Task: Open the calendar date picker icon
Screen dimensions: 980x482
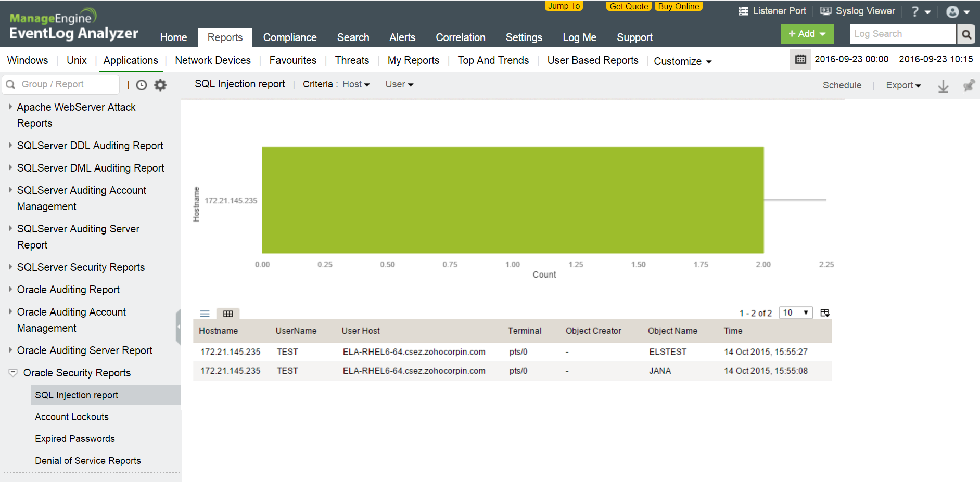Action: coord(800,59)
